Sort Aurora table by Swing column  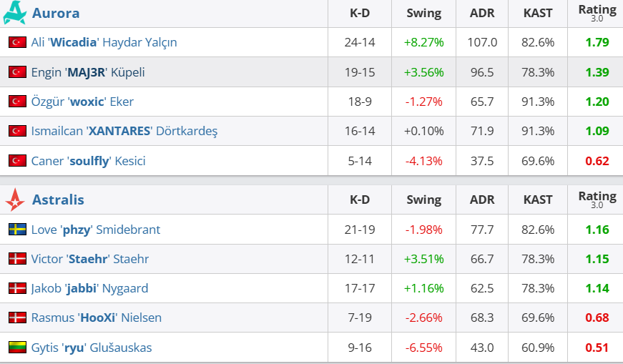(423, 13)
